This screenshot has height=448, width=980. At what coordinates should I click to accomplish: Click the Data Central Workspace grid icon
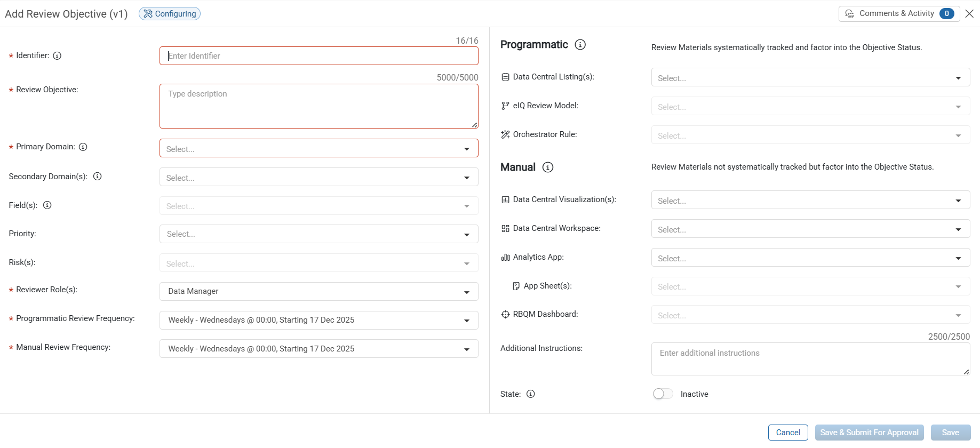[505, 228]
